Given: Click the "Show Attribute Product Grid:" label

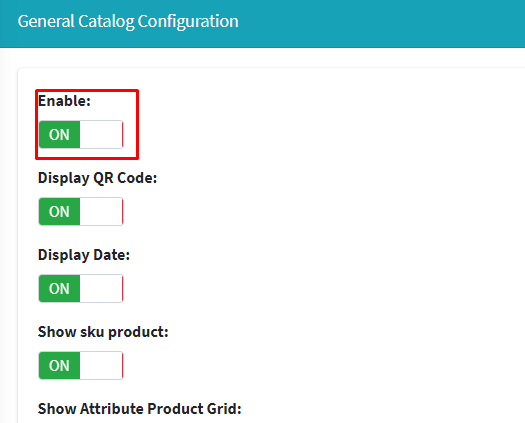Looking at the screenshot, I should coord(140,409).
